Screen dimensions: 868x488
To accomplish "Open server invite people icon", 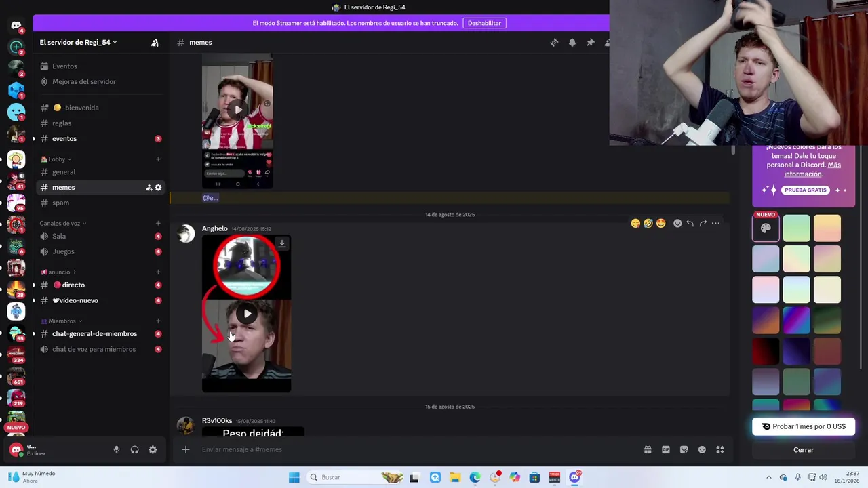I will click(x=155, y=42).
